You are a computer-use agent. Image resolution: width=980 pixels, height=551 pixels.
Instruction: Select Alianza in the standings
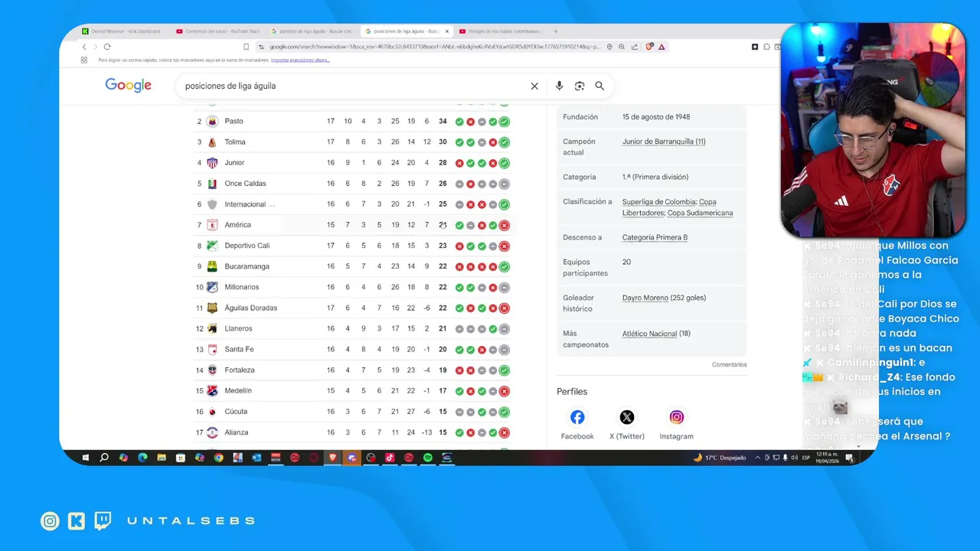(236, 432)
